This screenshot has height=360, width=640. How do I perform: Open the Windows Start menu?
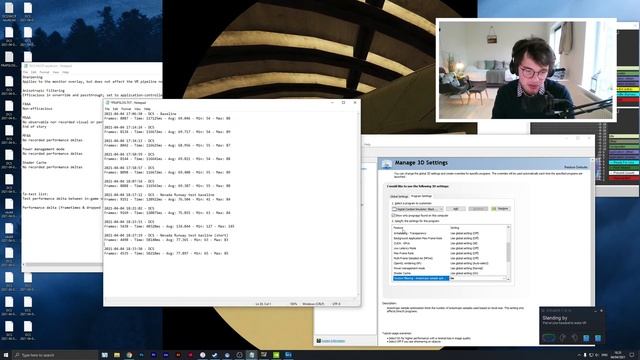tap(6, 355)
